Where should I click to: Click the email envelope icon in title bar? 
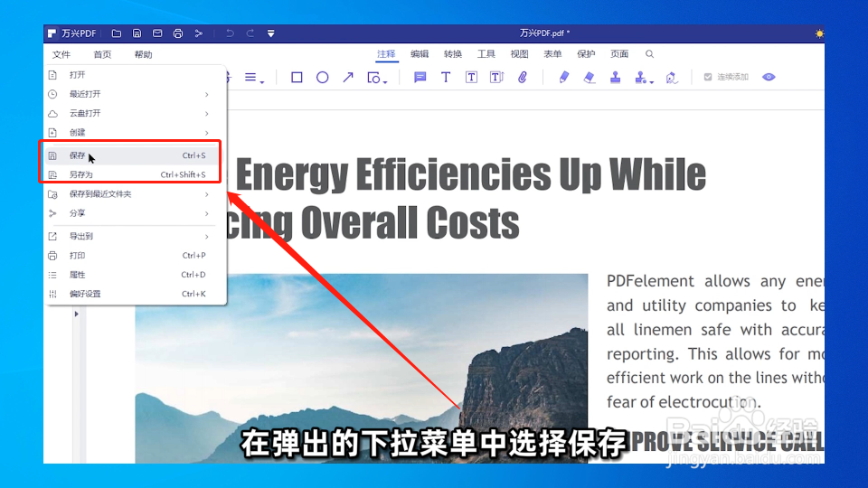157,33
